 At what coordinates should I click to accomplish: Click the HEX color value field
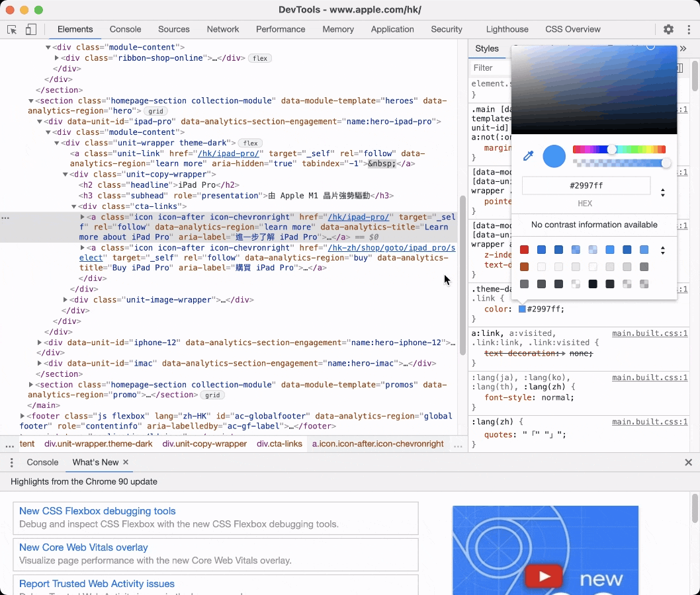(586, 186)
